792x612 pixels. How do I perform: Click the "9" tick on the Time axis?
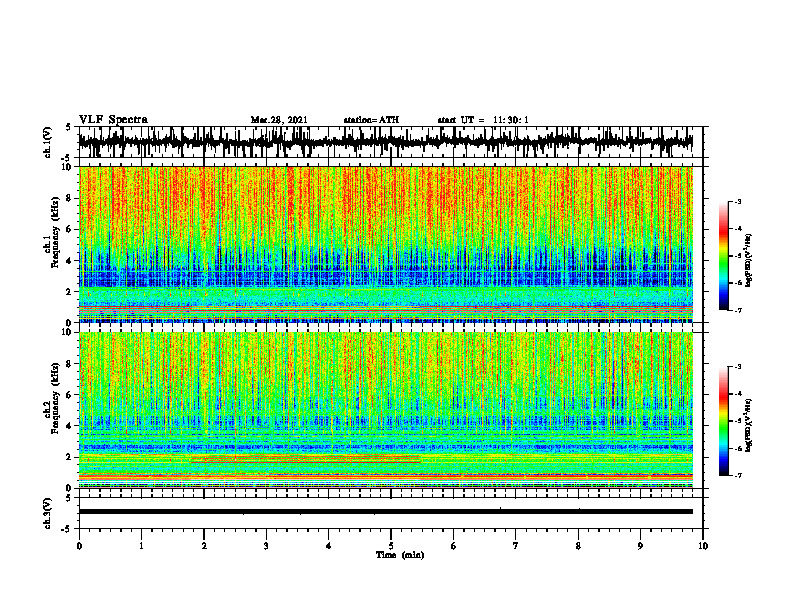pos(640,546)
